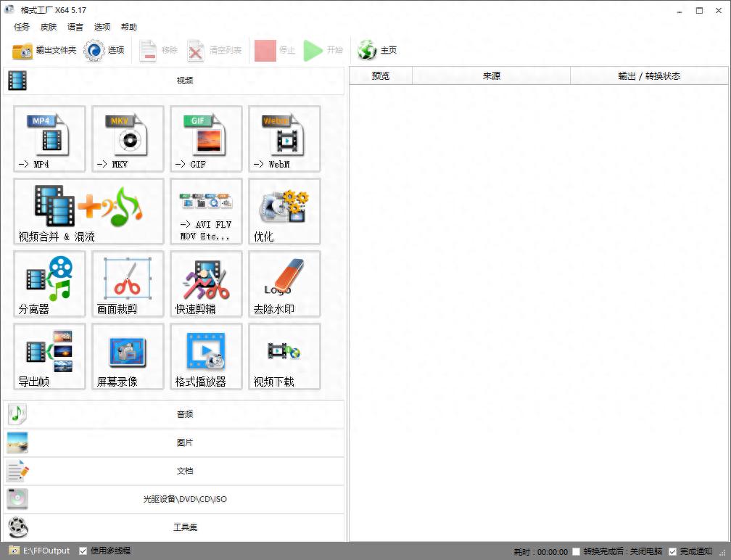
Task: Select the 去除水印 watermark remover
Action: click(284, 284)
